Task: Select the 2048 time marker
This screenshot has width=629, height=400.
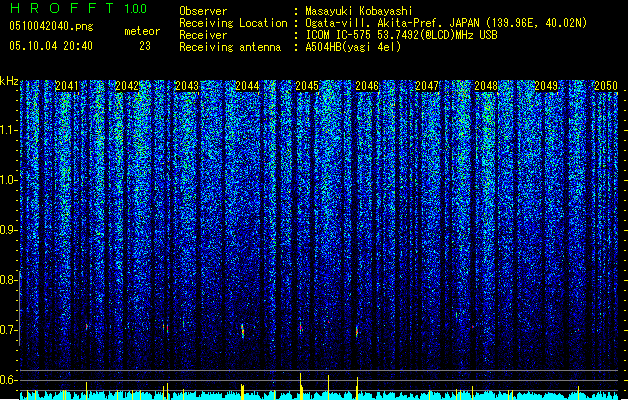Action: point(486,86)
